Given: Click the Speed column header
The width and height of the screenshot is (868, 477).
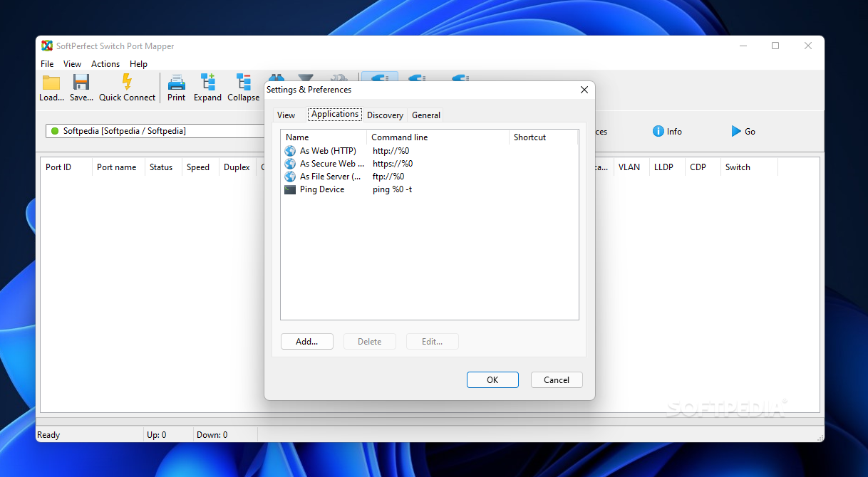Looking at the screenshot, I should [x=200, y=167].
